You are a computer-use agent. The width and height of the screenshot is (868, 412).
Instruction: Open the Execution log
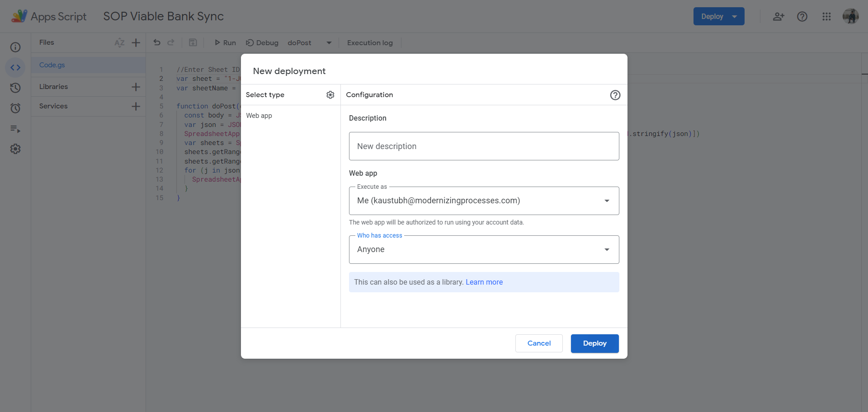pos(370,42)
